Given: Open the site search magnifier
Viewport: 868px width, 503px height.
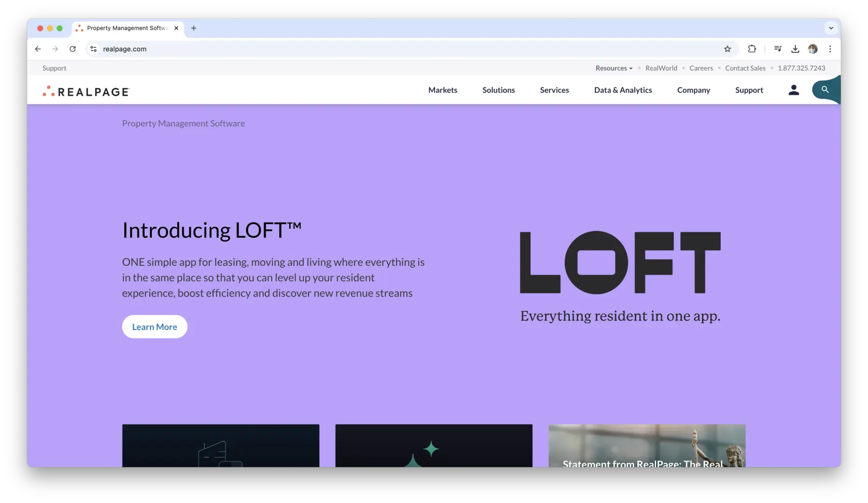Looking at the screenshot, I should 825,89.
